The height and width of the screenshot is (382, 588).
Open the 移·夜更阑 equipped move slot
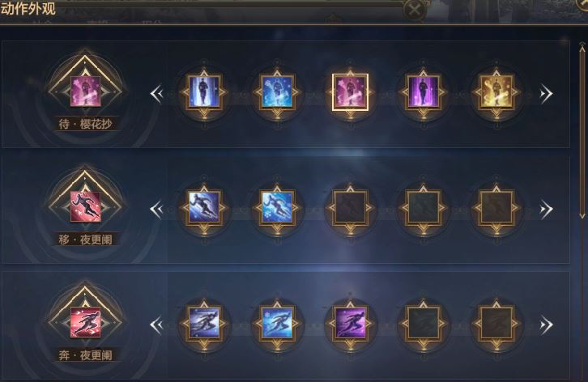86,206
